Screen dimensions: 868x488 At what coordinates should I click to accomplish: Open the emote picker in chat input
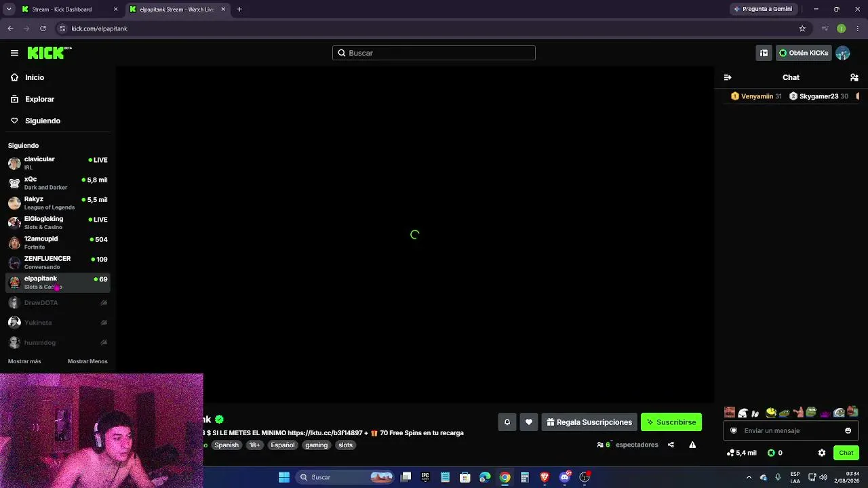[x=848, y=430]
